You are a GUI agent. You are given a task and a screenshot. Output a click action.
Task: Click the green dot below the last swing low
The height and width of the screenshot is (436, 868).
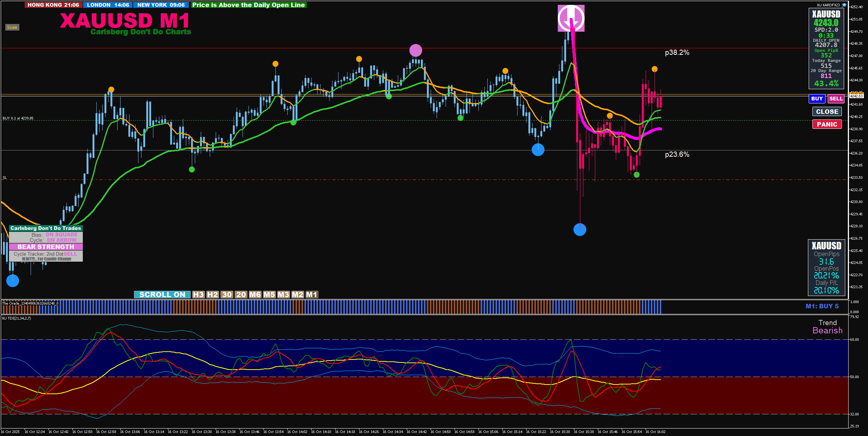click(x=637, y=175)
